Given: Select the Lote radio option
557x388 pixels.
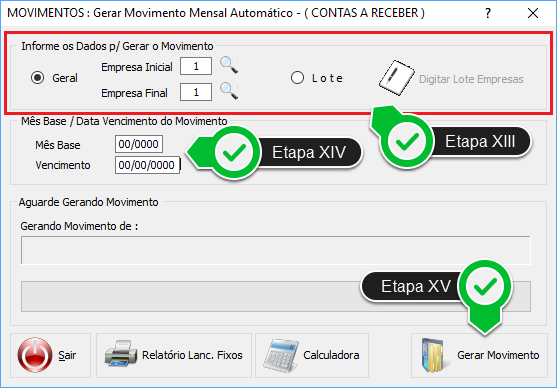Looking at the screenshot, I should pyautogui.click(x=297, y=78).
